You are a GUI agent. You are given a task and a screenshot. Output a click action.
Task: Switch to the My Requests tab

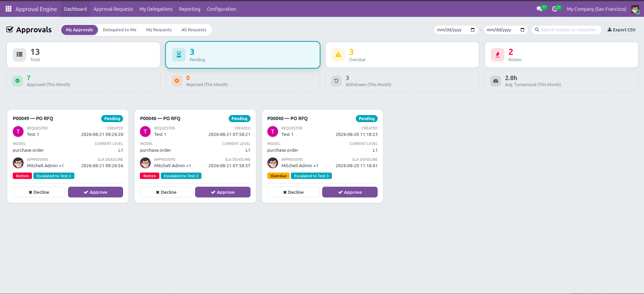coord(159,30)
